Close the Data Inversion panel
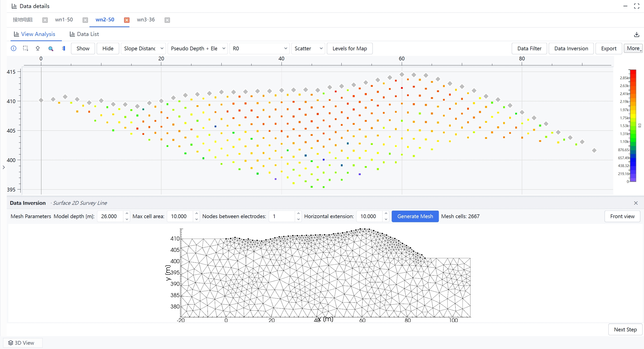 (636, 203)
